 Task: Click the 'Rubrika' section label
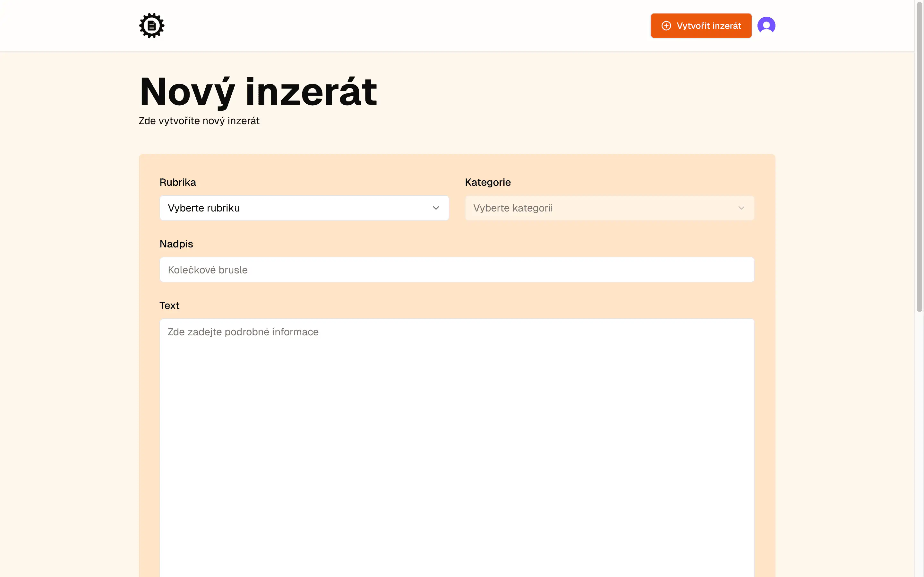point(178,182)
